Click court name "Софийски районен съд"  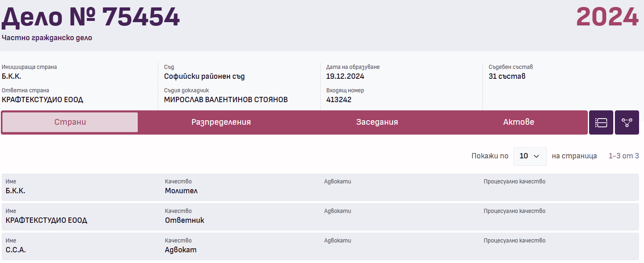click(x=204, y=76)
